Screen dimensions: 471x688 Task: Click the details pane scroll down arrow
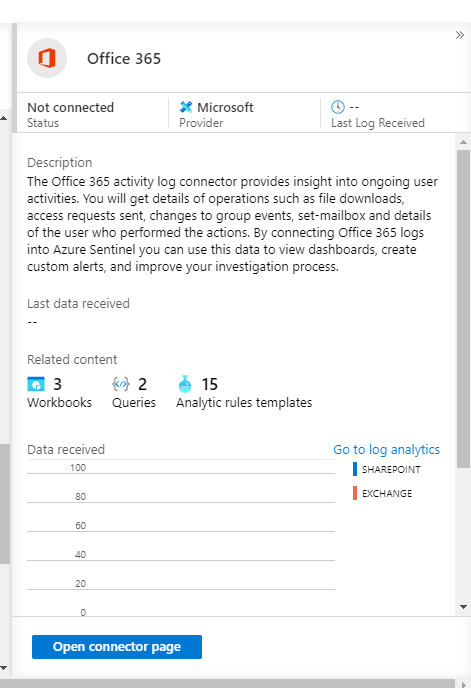463,607
